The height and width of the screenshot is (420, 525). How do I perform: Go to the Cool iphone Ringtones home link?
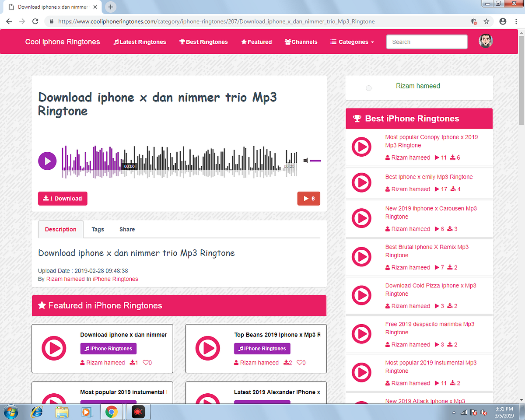coord(63,42)
